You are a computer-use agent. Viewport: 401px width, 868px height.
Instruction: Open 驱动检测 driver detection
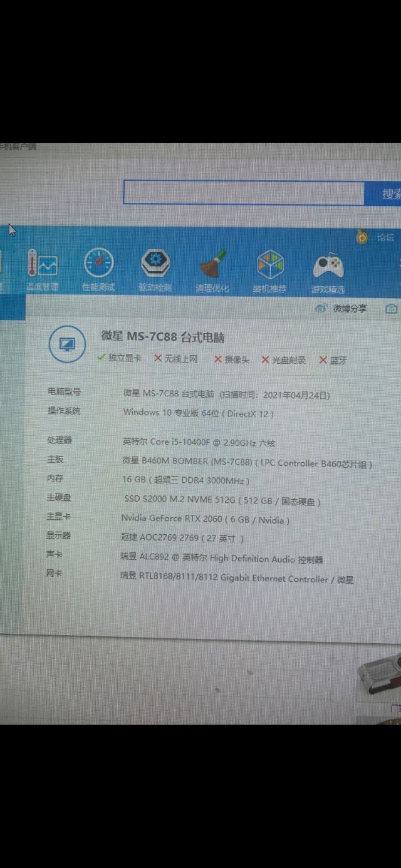click(x=155, y=271)
